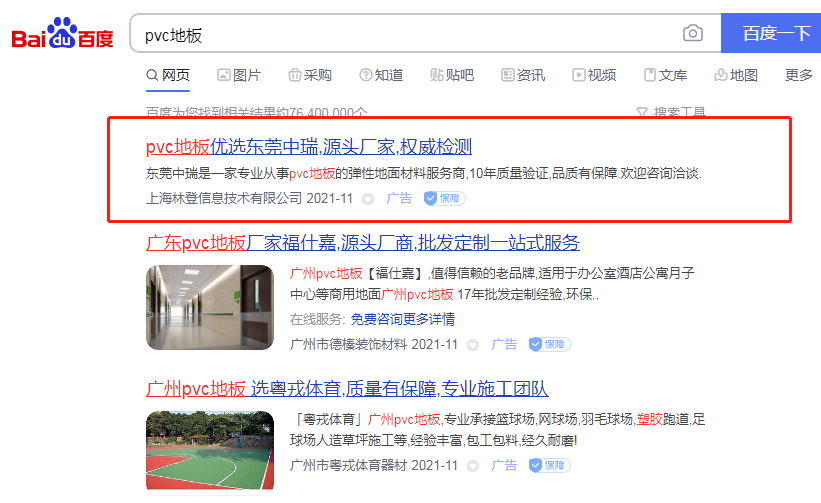
Task: Click the 百度一下 search button
Action: coord(771,33)
